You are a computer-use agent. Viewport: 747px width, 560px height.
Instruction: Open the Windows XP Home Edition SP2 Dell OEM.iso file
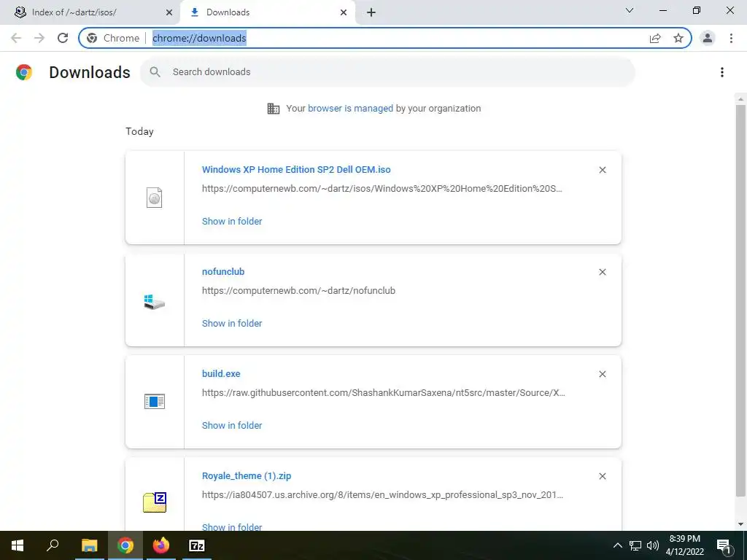pos(296,169)
